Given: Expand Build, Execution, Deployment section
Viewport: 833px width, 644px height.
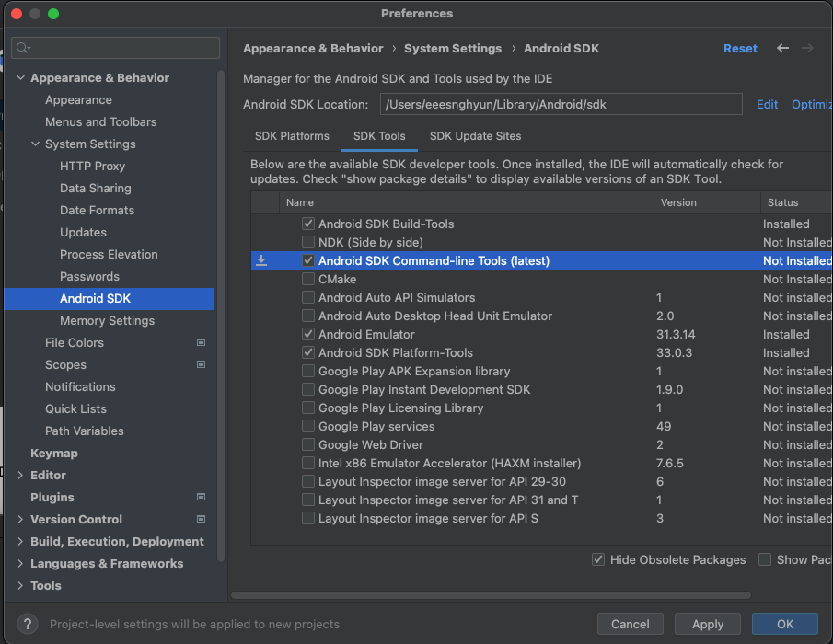Looking at the screenshot, I should coord(21,542).
